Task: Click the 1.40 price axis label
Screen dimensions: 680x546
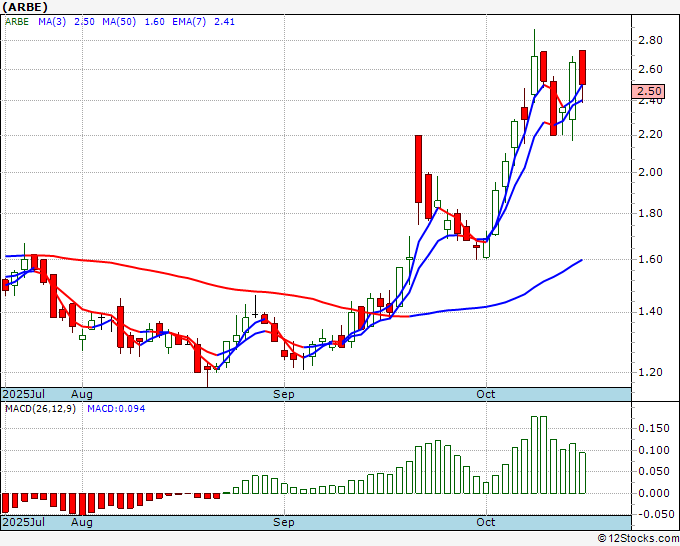Action: point(650,311)
